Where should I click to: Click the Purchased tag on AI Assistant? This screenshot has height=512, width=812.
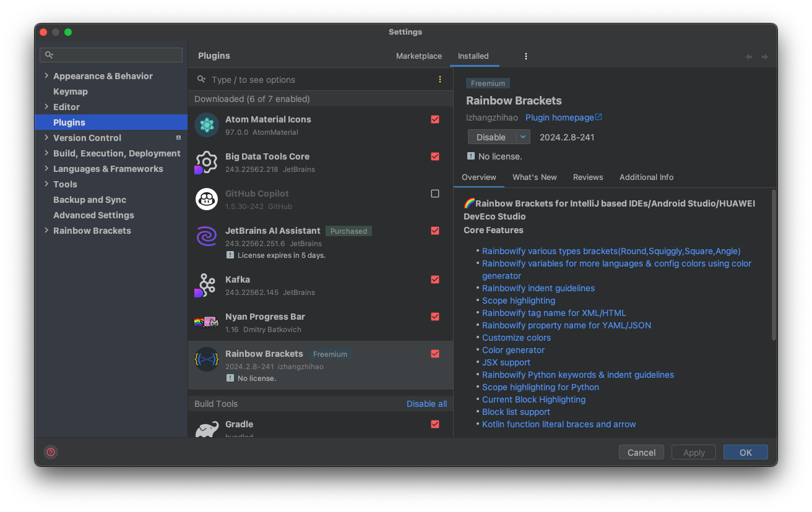tap(348, 231)
